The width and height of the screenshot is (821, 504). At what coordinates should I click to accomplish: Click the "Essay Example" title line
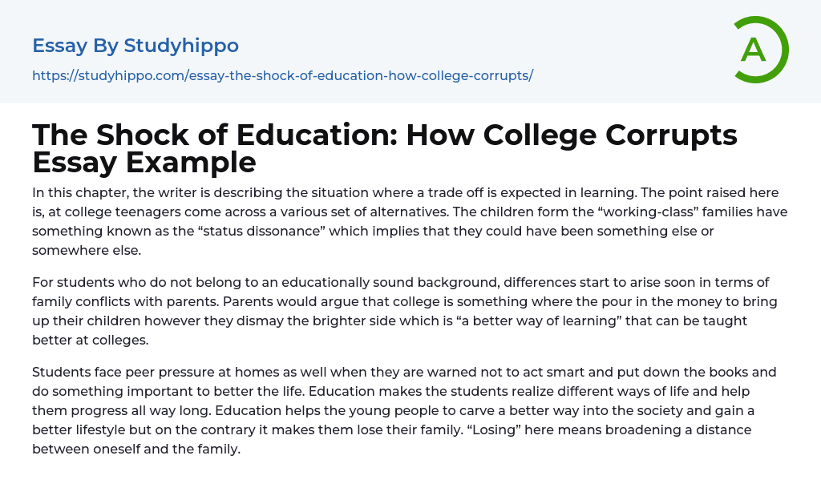click(x=144, y=163)
